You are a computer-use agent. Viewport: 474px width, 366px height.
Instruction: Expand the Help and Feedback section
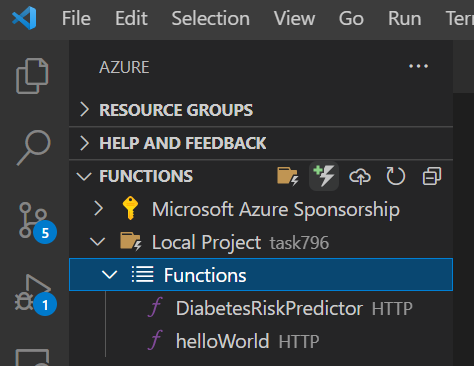tap(85, 143)
